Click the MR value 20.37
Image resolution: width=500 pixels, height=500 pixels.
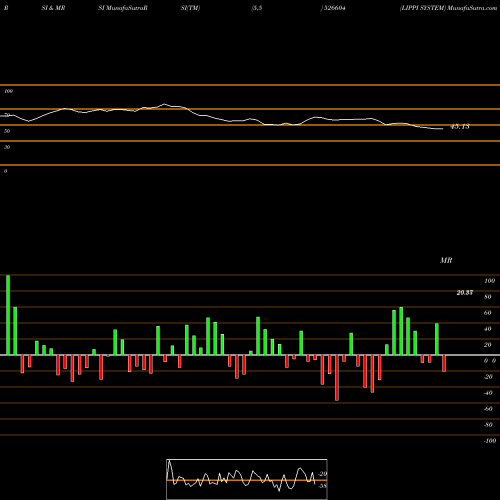(x=465, y=293)
